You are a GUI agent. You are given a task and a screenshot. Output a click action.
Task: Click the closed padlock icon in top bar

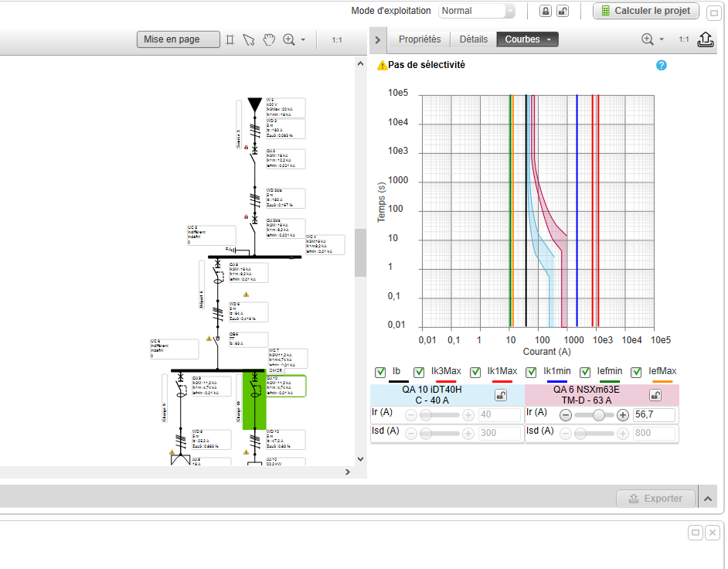pos(545,11)
